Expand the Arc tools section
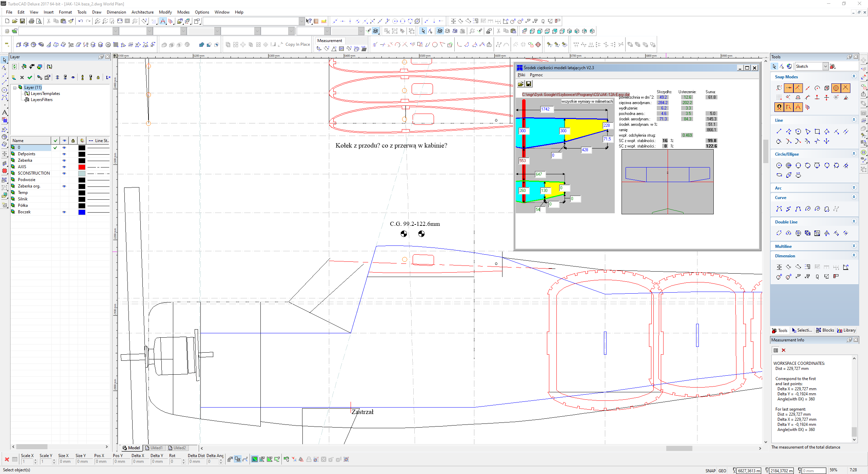Image resolution: width=868 pixels, height=474 pixels. (x=854, y=188)
